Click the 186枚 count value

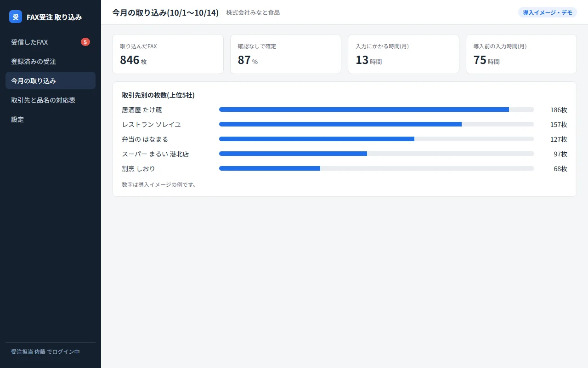click(559, 110)
